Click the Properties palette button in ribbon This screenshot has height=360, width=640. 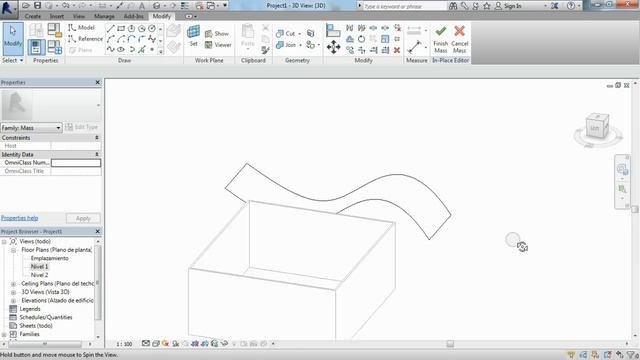[36, 47]
